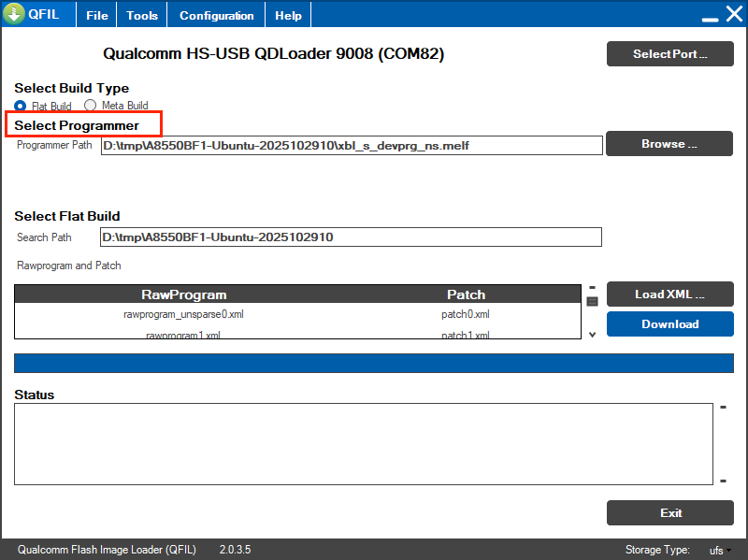Open the Help menu

[288, 16]
